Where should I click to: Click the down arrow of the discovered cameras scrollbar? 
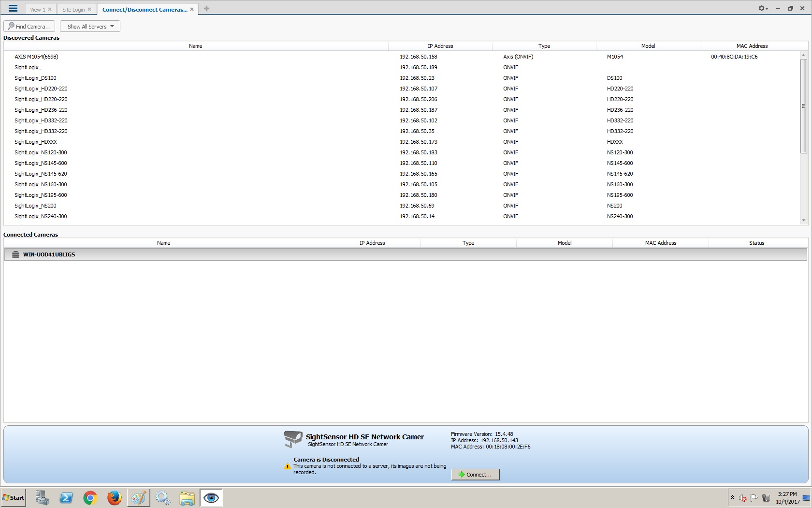pos(804,221)
